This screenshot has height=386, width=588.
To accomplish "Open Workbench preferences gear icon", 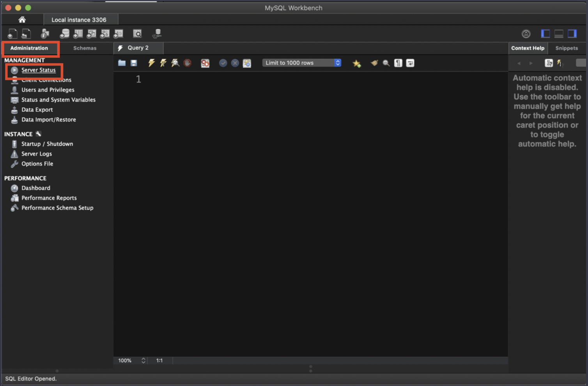I will pyautogui.click(x=526, y=34).
